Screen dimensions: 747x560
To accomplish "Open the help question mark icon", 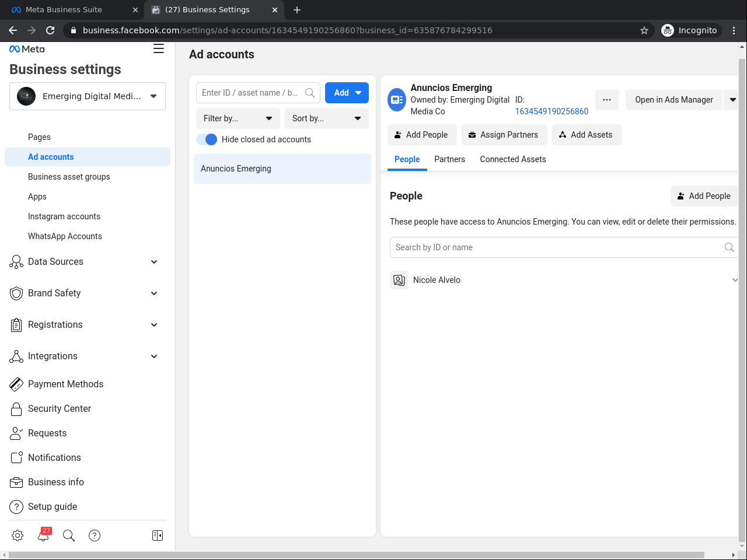I will coord(95,535).
